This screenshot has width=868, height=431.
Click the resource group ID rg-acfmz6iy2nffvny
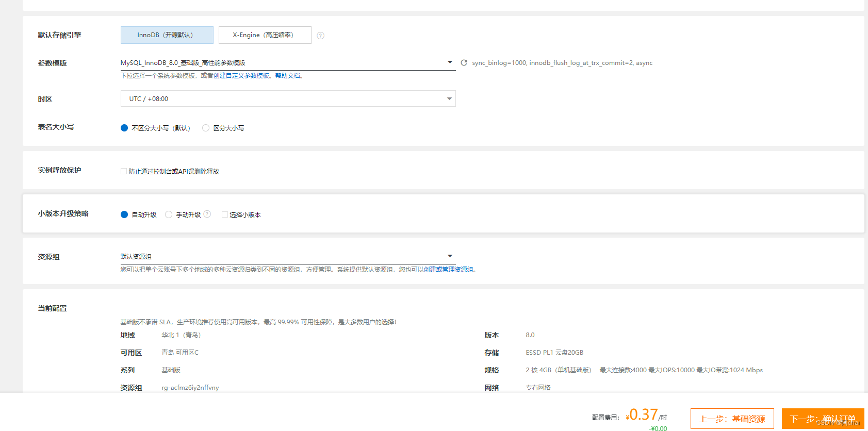[x=190, y=388]
